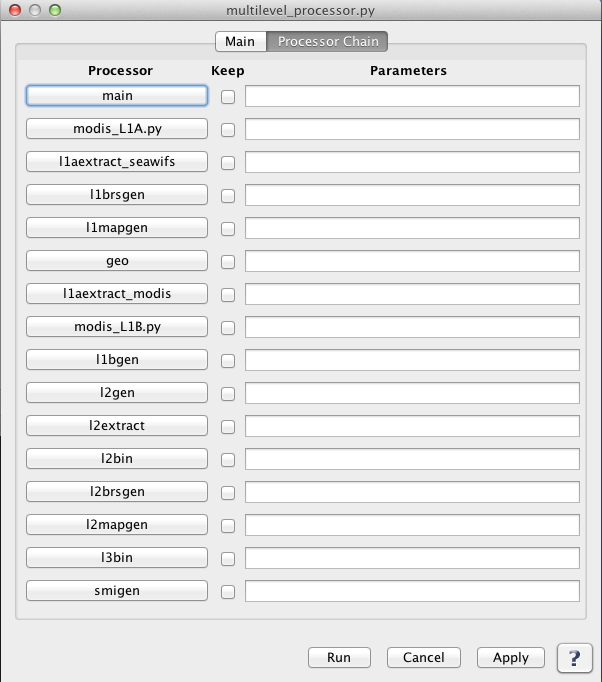Viewport: 602px width, 682px height.
Task: Click the smigen parameters field
Action: (x=412, y=591)
